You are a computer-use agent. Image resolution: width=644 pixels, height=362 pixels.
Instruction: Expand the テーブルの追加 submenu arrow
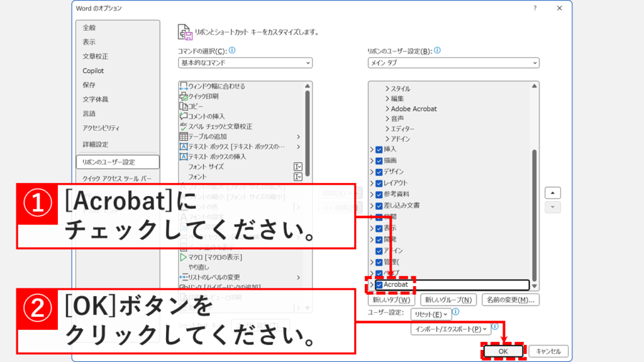(x=298, y=136)
